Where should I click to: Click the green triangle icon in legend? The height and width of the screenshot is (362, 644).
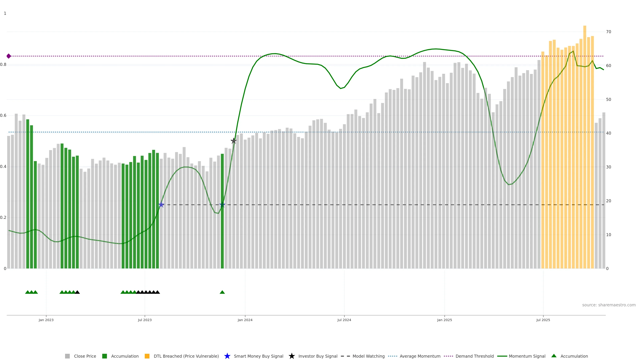click(554, 356)
